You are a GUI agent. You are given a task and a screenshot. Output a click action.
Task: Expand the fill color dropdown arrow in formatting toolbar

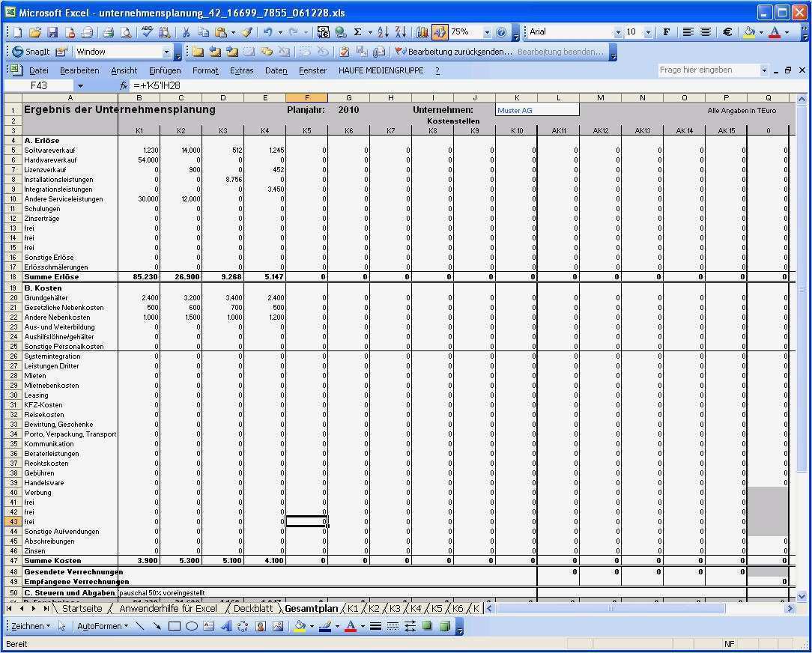[761, 32]
